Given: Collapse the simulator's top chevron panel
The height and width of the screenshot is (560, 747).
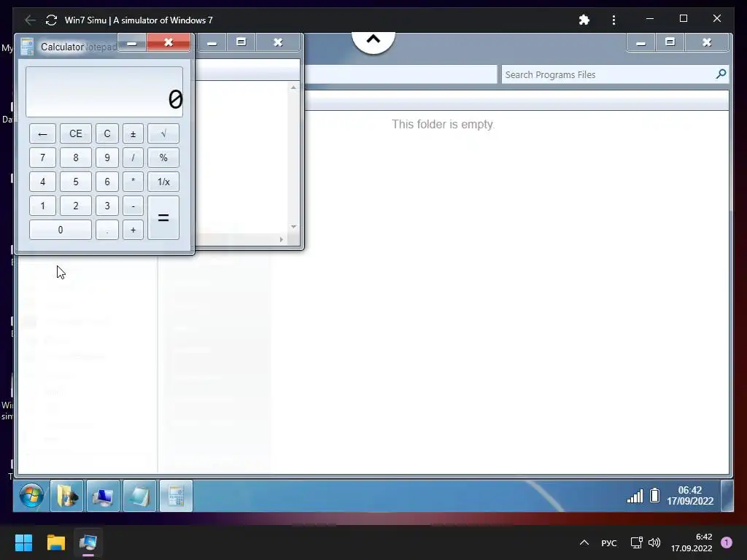Looking at the screenshot, I should pyautogui.click(x=373, y=40).
